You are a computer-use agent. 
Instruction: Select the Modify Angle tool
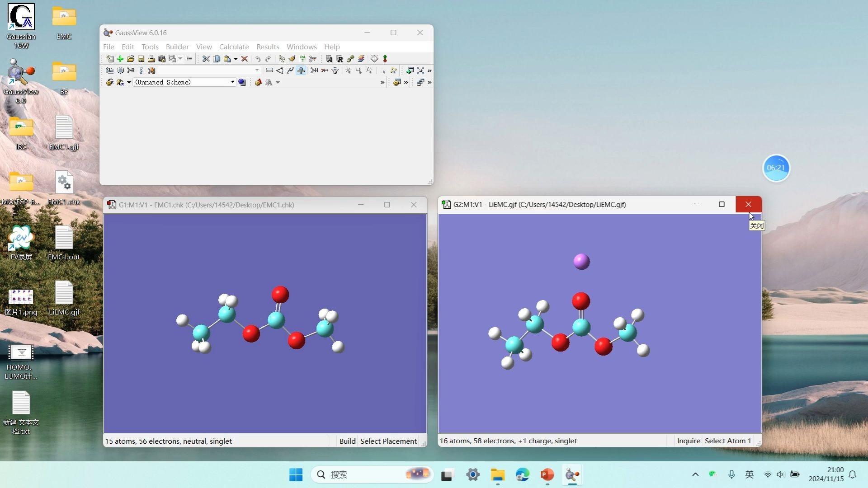pyautogui.click(x=280, y=70)
